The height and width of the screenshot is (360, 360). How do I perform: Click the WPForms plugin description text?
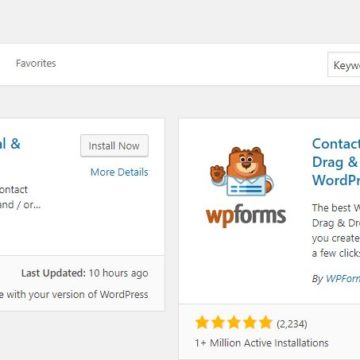pos(336,231)
